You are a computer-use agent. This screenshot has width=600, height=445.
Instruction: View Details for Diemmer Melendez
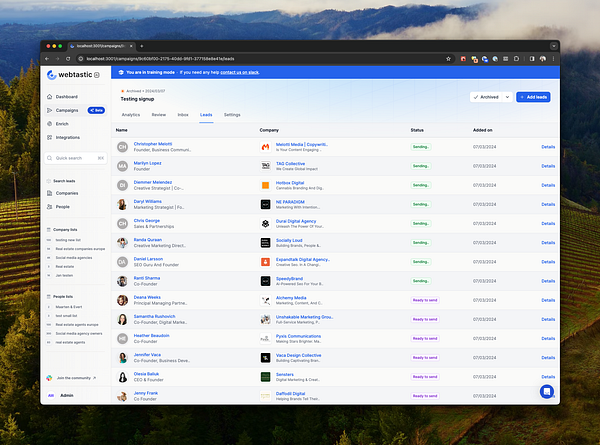tap(548, 185)
